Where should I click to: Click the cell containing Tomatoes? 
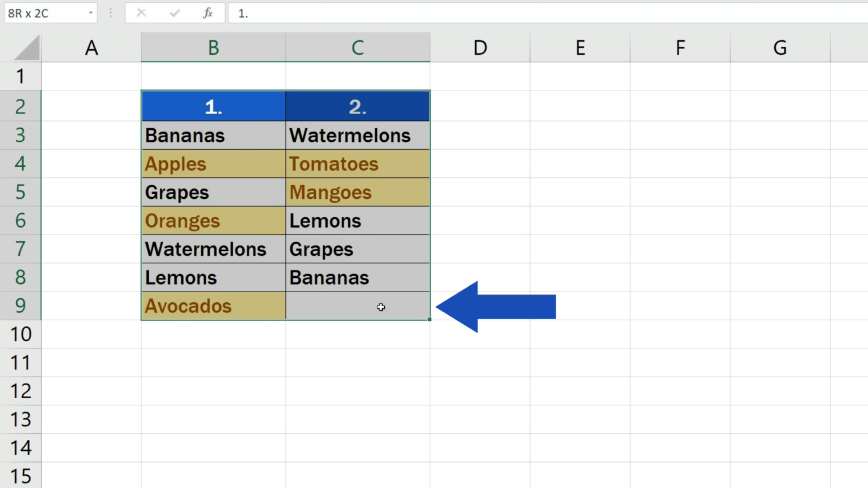(x=358, y=164)
